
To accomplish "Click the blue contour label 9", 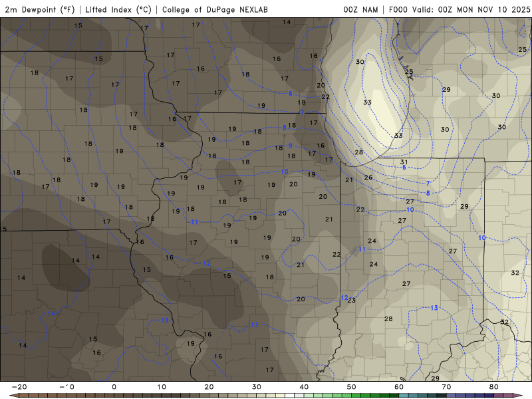I will [291, 146].
